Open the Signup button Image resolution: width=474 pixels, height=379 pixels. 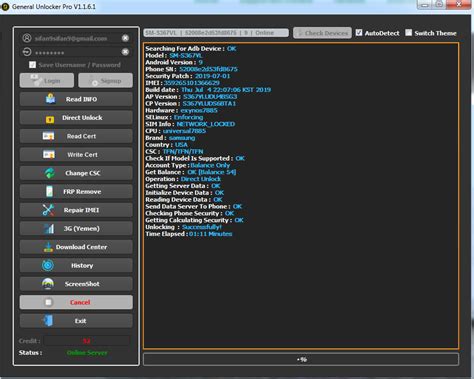[x=105, y=81]
